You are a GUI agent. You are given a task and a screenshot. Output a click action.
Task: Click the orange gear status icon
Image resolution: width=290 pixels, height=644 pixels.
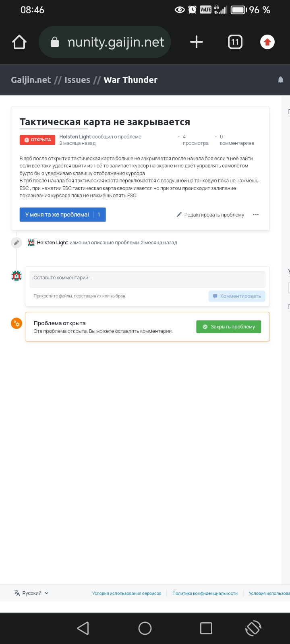point(17,323)
